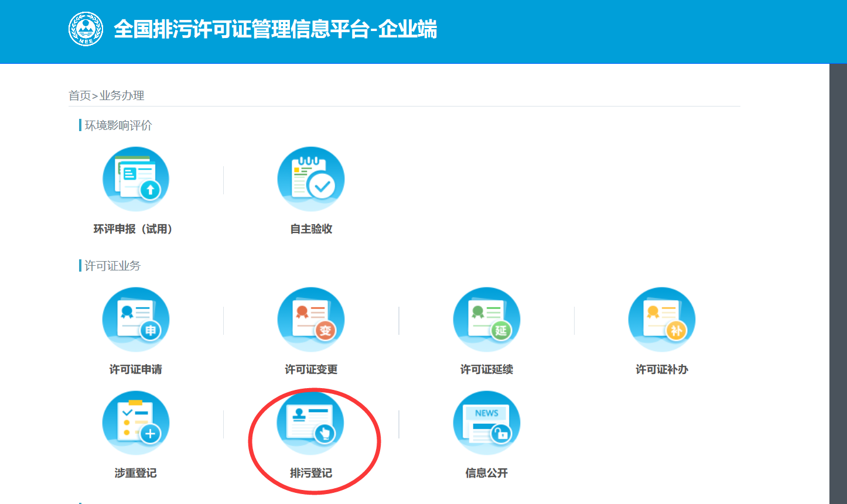The width and height of the screenshot is (847, 504).
Task: Click the 许可证补办 label
Action: coord(662,369)
